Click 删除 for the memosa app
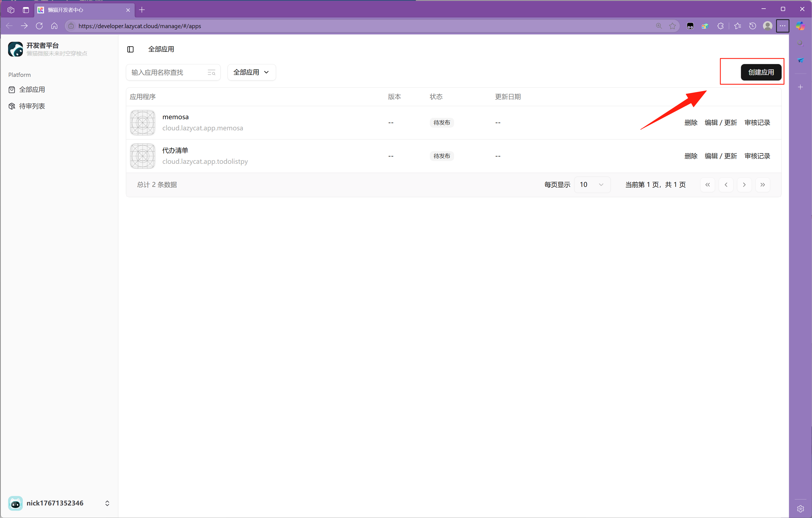The height and width of the screenshot is (518, 812). pos(691,123)
